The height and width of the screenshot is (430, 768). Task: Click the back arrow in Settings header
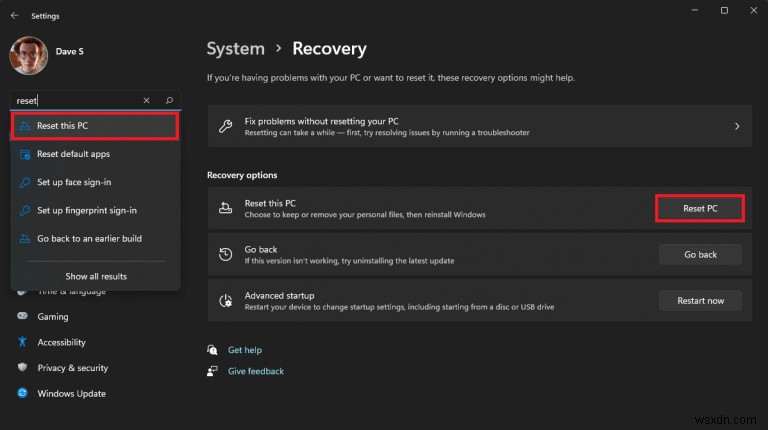[15, 16]
